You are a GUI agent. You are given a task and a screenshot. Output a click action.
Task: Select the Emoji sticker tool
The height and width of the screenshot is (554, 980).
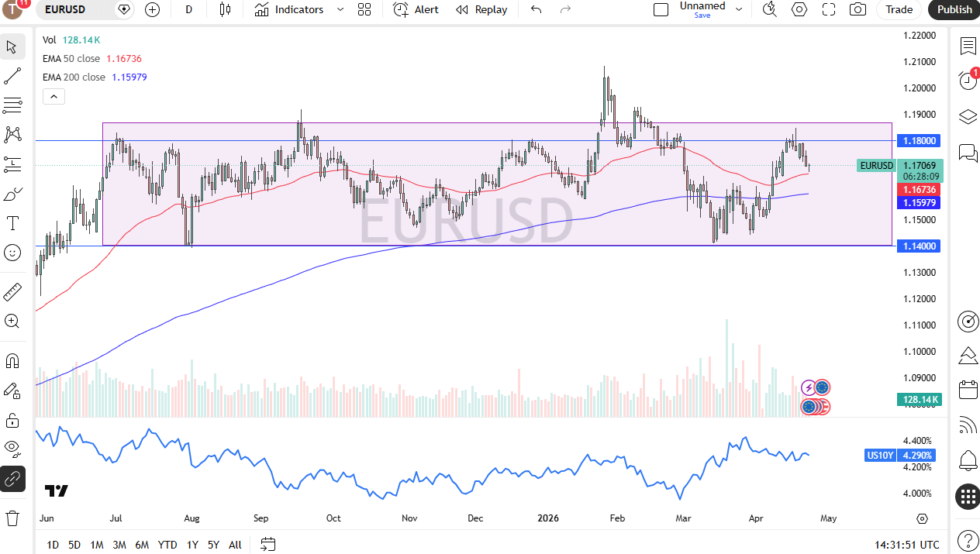pos(12,253)
